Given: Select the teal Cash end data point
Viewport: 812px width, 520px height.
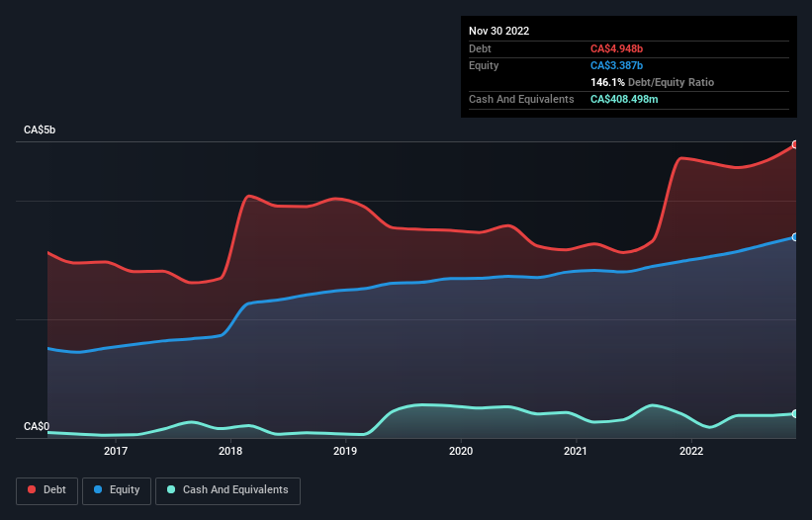Looking at the screenshot, I should 795,414.
